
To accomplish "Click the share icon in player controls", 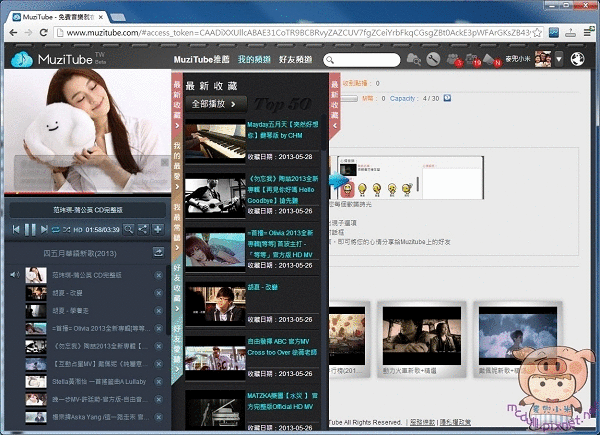I will (143, 230).
